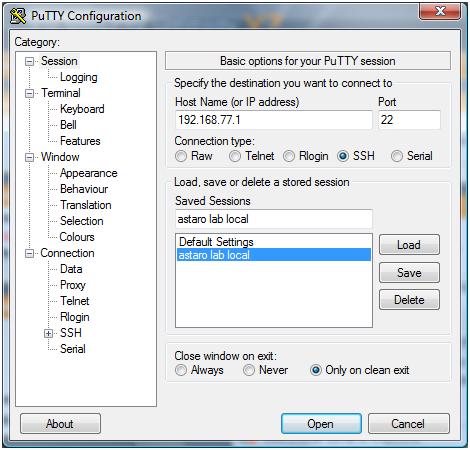Screen dimensions: 470x450
Task: Load the selected saved session
Action: [x=409, y=245]
